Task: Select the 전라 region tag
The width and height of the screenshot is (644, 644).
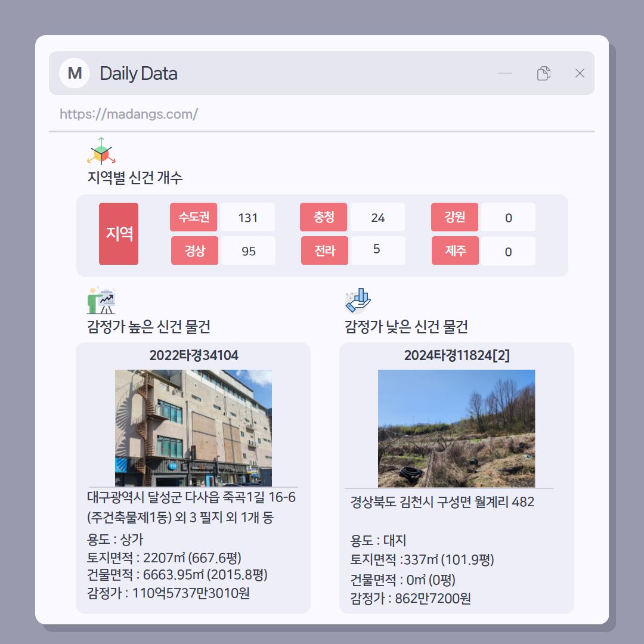Action: 324,250
